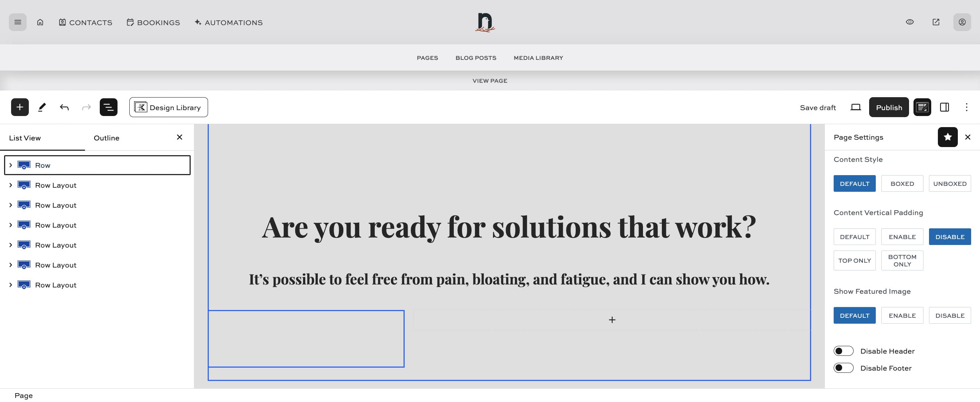
Task: Open the block inserter
Action: pos(20,107)
